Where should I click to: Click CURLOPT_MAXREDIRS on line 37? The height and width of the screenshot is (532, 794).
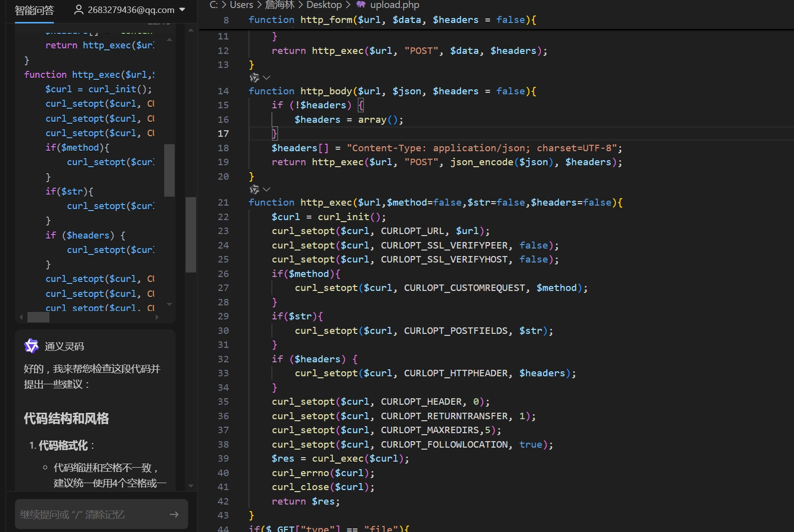(430, 430)
